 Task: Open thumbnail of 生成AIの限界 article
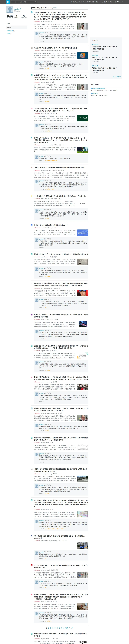tap(83, 55)
